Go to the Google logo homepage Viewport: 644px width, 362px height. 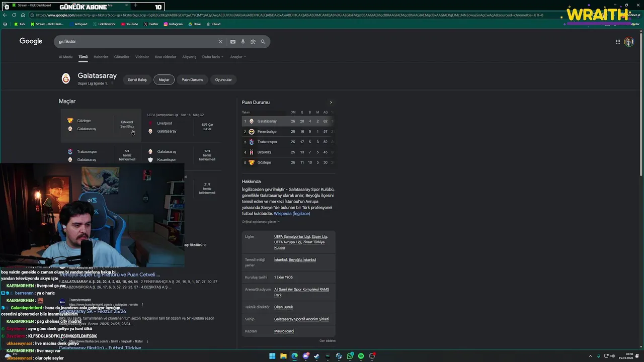pyautogui.click(x=31, y=41)
